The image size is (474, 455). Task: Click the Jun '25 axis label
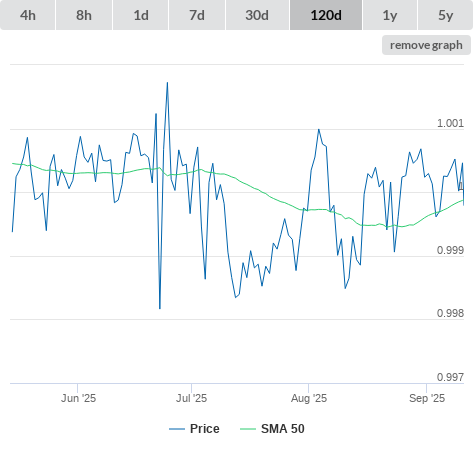coord(78,398)
